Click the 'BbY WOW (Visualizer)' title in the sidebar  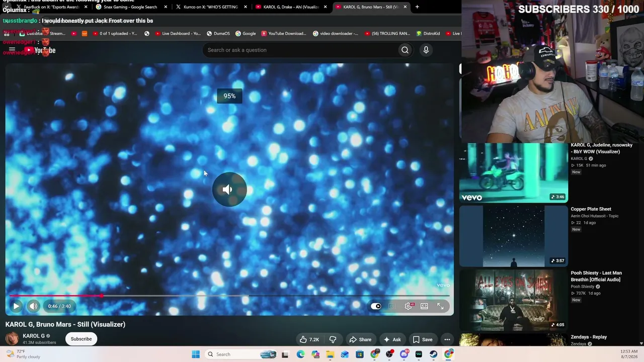click(x=601, y=148)
